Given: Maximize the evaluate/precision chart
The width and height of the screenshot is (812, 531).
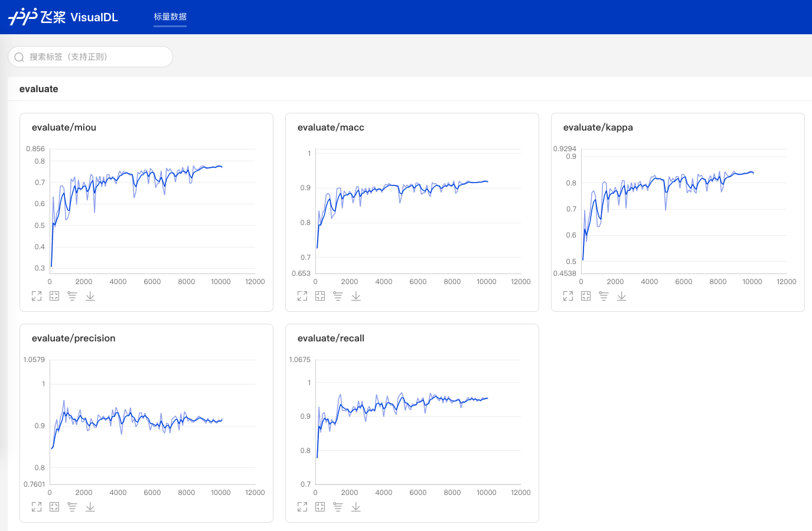Looking at the screenshot, I should pos(37,507).
